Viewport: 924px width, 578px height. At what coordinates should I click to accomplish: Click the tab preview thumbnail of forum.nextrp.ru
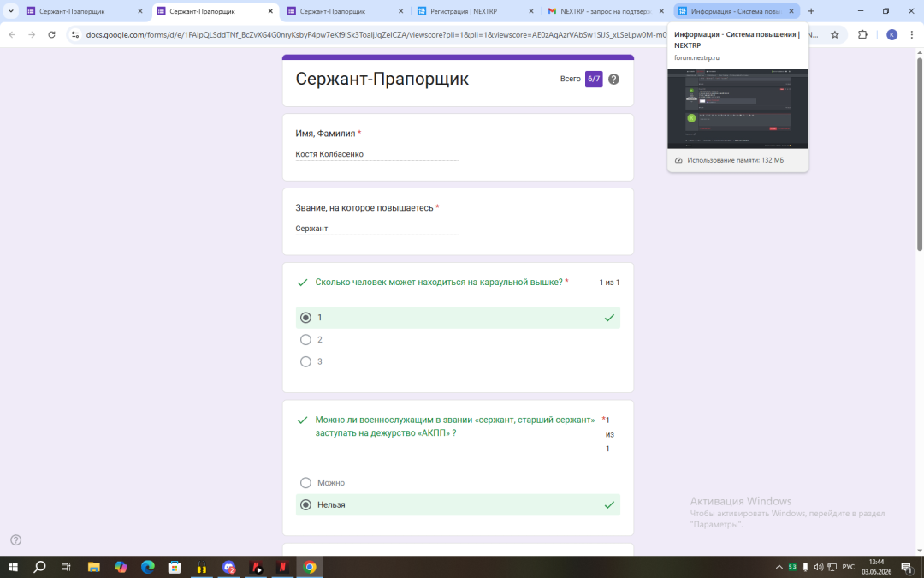tap(737, 109)
